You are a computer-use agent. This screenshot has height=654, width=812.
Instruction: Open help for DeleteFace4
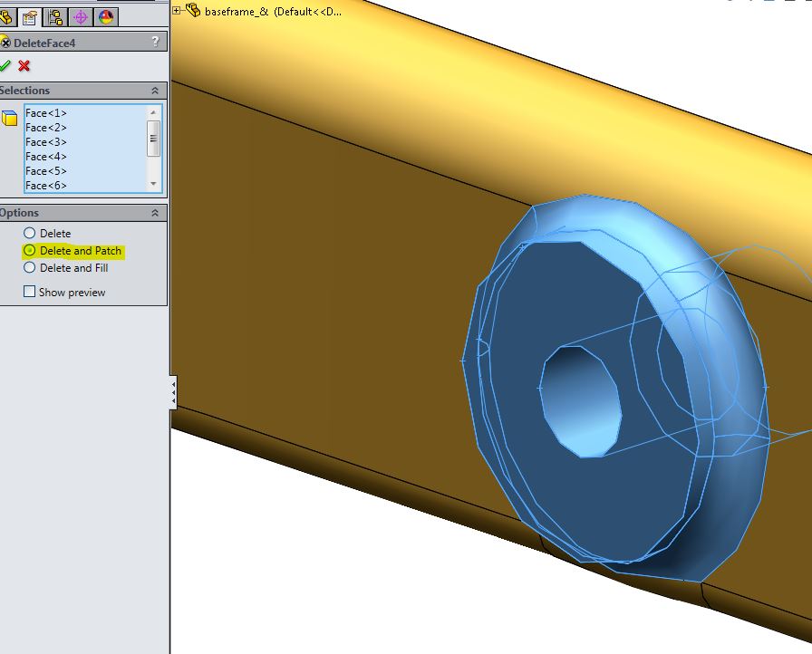pyautogui.click(x=155, y=42)
